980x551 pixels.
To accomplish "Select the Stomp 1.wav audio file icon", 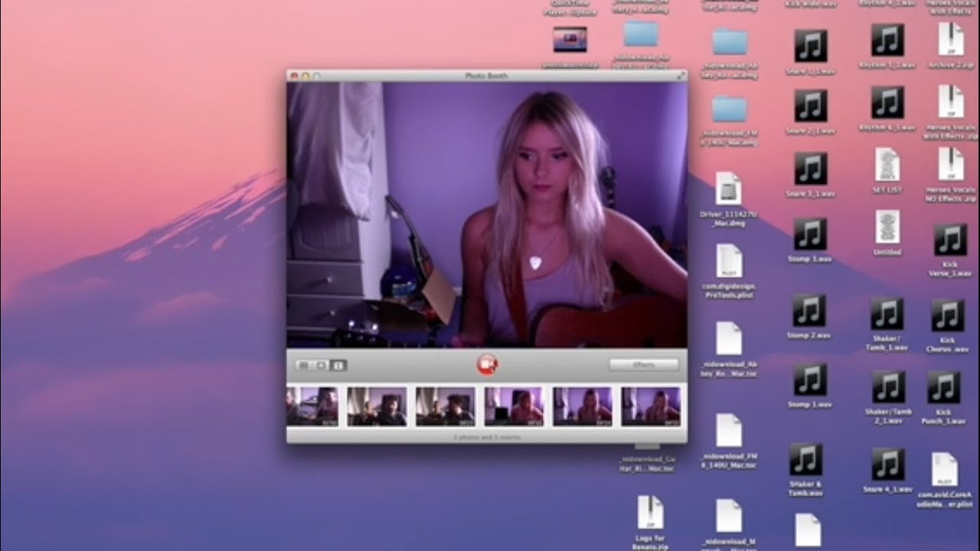I will pyautogui.click(x=809, y=380).
